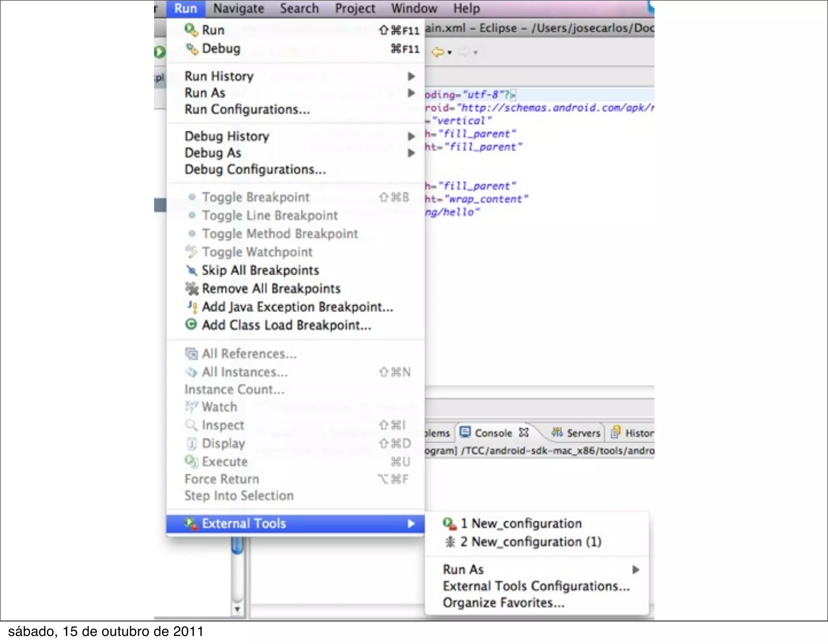The width and height of the screenshot is (828, 644).
Task: Toggle Skip All Breakpoints option
Action: (x=260, y=270)
